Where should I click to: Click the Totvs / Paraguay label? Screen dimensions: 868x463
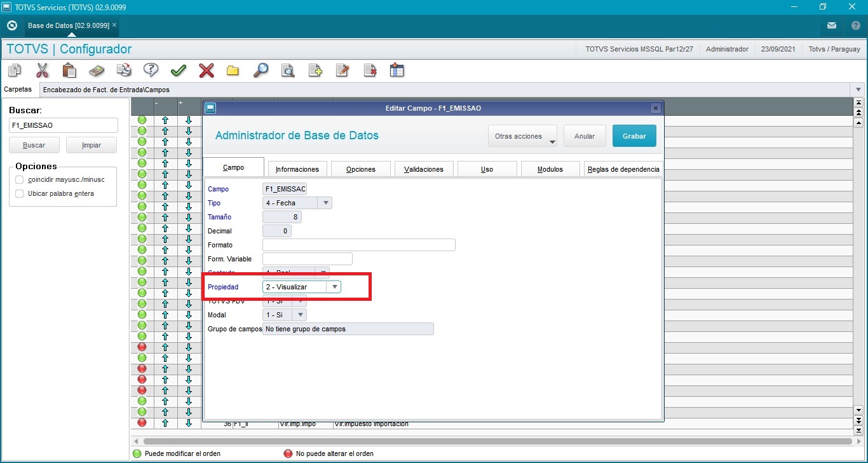[834, 49]
